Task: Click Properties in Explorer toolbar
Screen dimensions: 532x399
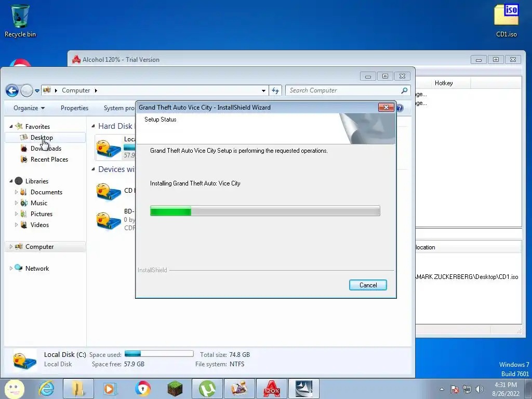Action: pyautogui.click(x=74, y=108)
